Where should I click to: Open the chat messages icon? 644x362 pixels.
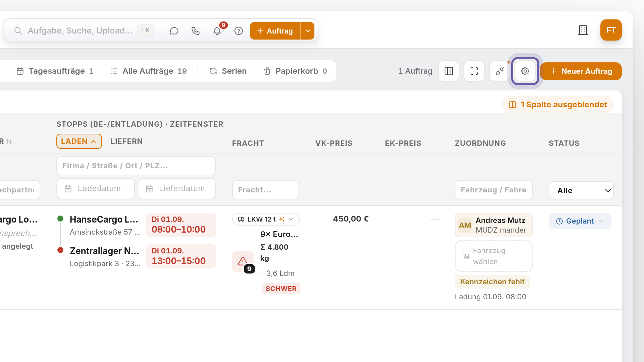174,31
